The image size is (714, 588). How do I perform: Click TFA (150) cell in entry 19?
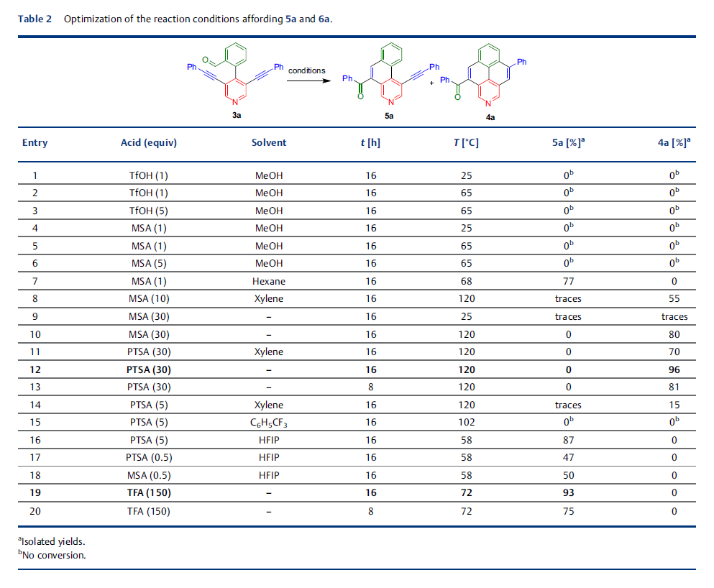point(149,493)
